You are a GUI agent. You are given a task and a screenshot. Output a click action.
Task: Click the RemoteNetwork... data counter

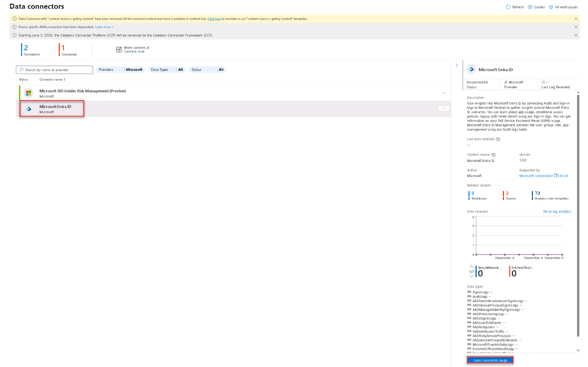click(x=488, y=271)
